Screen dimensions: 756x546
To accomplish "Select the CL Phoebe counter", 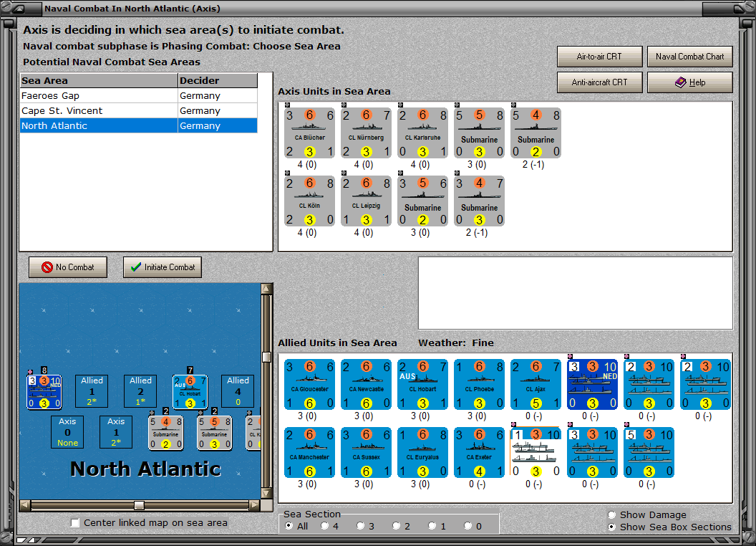I will click(479, 384).
